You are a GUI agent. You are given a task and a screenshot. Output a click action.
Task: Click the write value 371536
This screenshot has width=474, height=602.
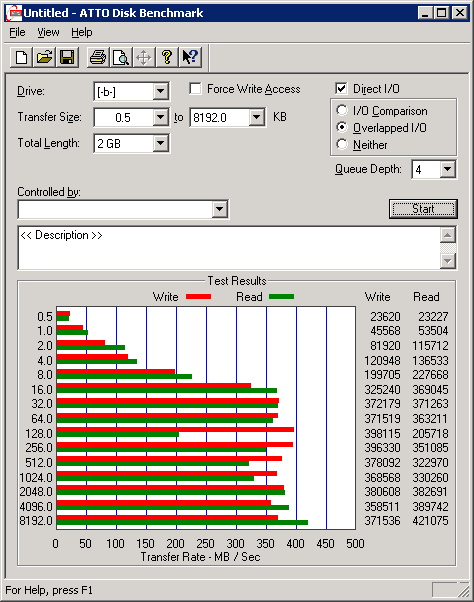[382, 521]
